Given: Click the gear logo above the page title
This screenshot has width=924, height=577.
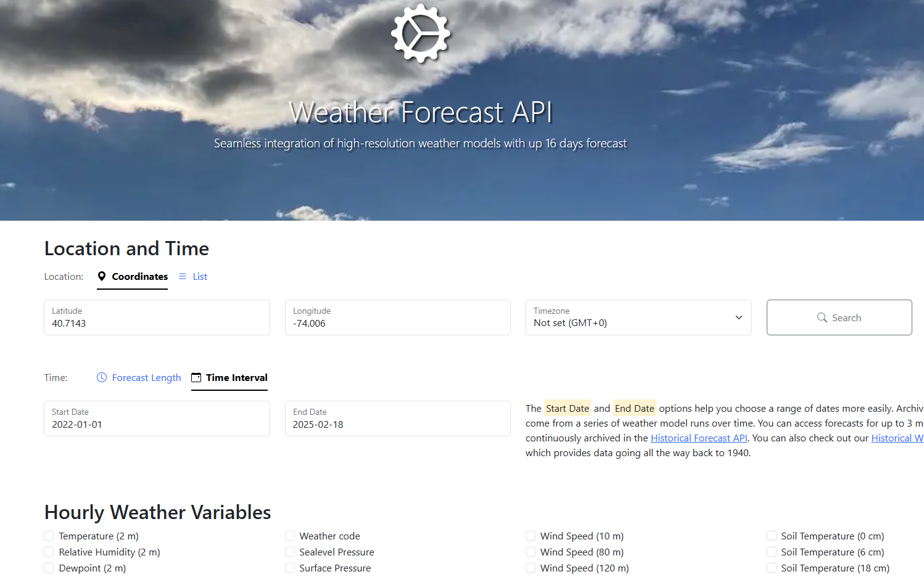Looking at the screenshot, I should [421, 33].
